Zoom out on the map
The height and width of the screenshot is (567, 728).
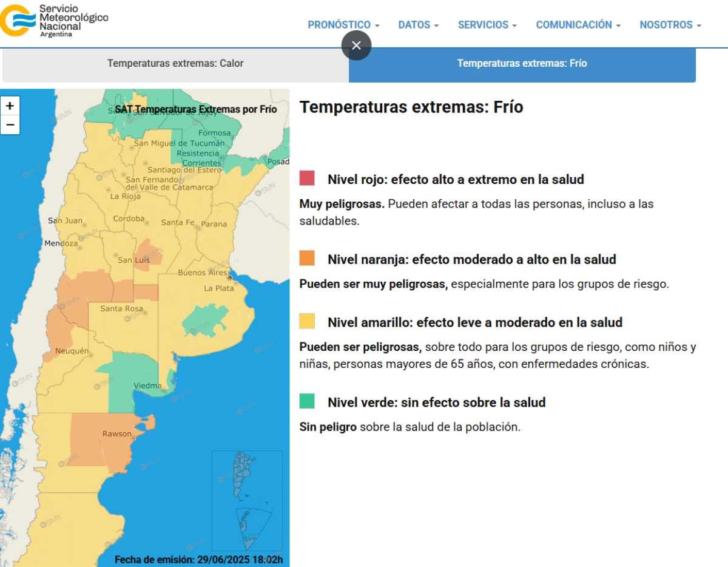(10, 125)
